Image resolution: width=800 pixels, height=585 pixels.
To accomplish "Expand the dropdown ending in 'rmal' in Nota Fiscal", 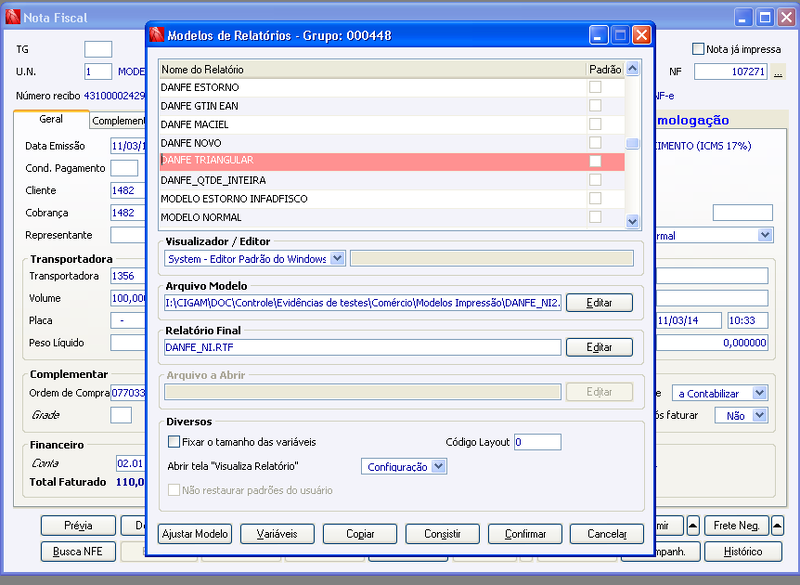I will pos(764,235).
